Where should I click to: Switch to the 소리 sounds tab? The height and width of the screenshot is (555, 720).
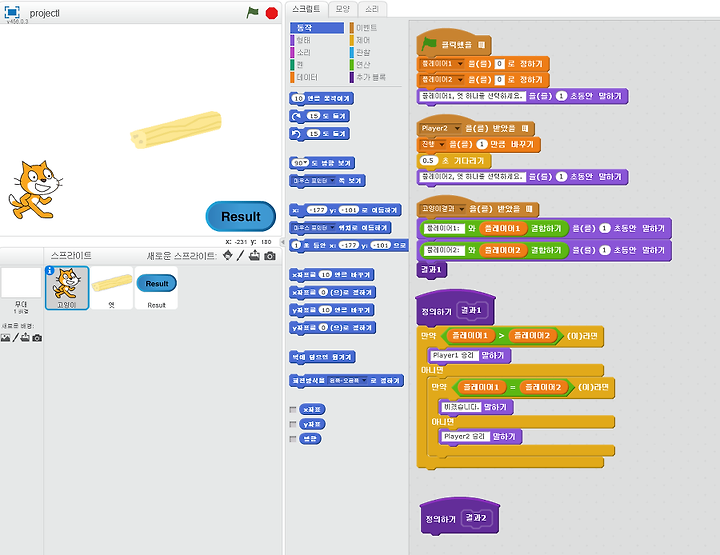coord(372,9)
